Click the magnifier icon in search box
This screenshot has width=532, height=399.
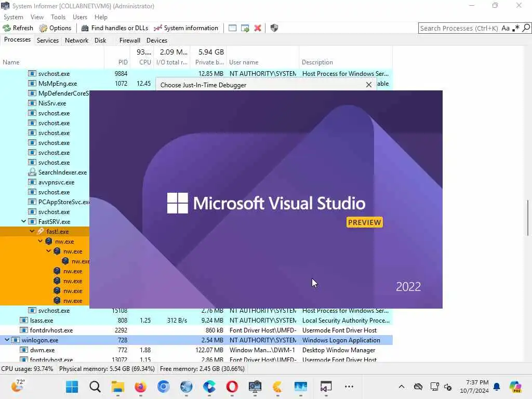point(526,28)
